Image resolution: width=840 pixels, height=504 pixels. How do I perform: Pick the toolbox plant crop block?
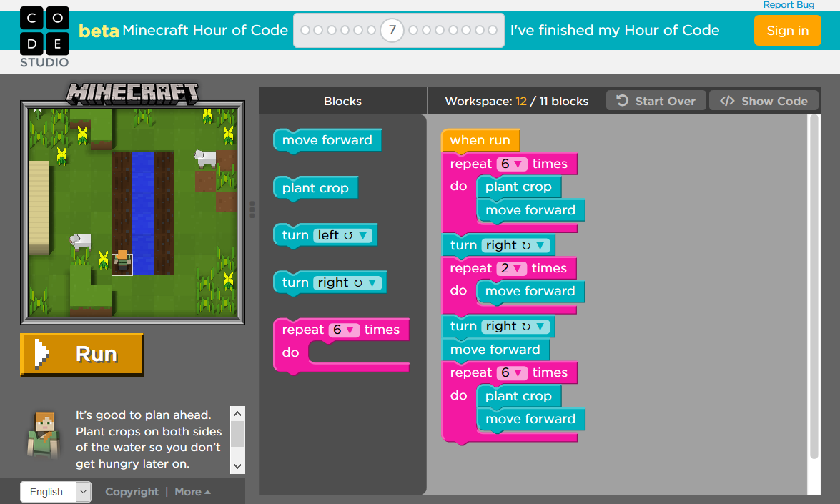(315, 188)
